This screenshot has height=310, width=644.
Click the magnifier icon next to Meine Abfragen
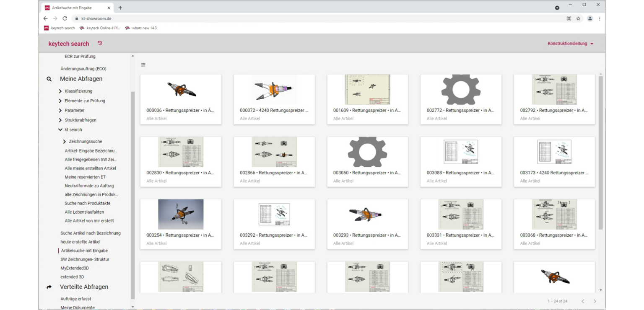[49, 79]
